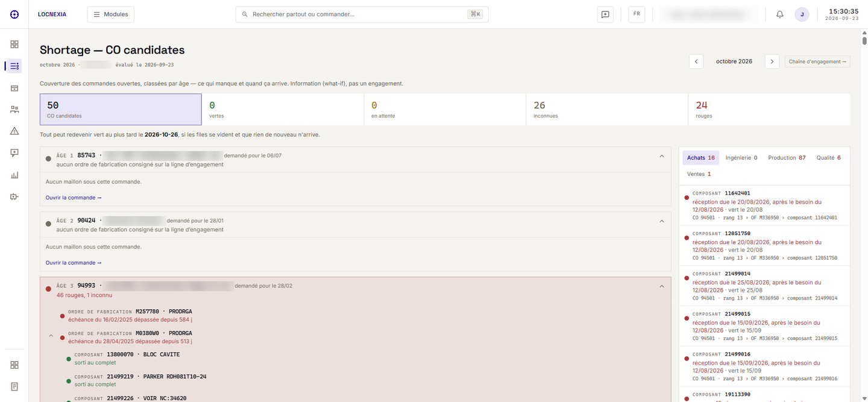
Task: Select the 0 en attente tile
Action: tap(445, 109)
